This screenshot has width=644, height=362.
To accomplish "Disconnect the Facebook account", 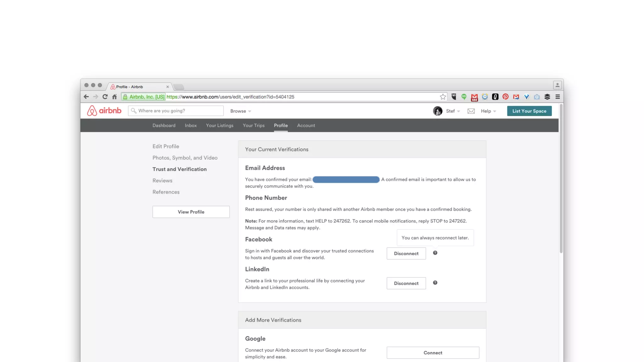I will [x=406, y=254].
